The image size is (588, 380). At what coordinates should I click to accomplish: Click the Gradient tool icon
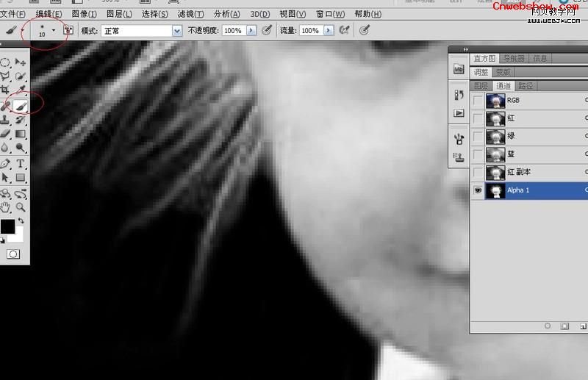21,135
